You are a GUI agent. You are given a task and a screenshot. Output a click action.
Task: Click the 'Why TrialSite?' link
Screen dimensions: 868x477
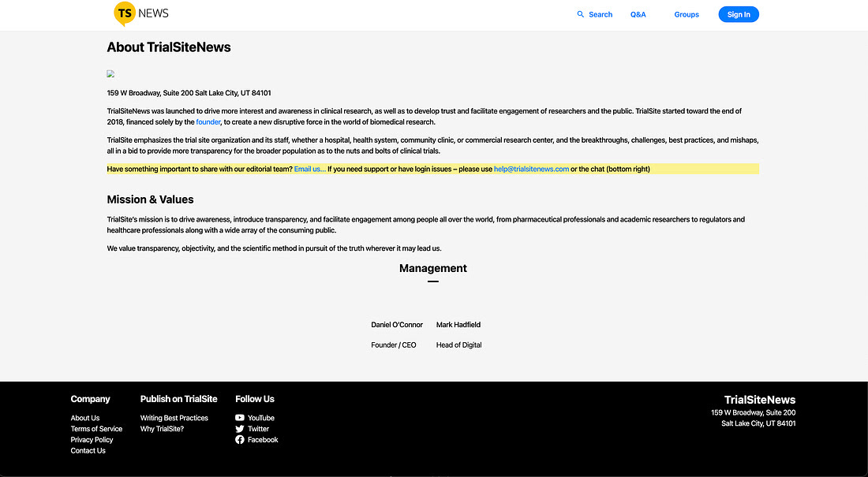point(163,429)
